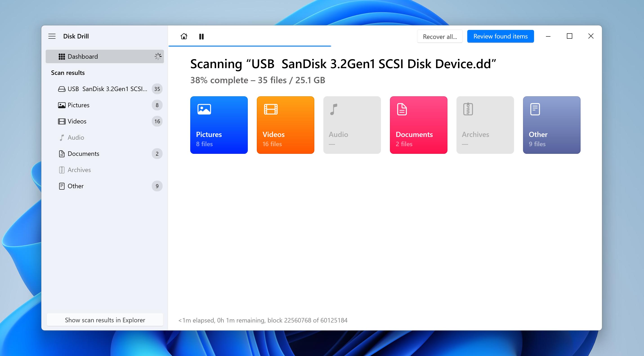Click the file icon on the Other tile
Screen dimensions: 644x356
tap(535, 109)
